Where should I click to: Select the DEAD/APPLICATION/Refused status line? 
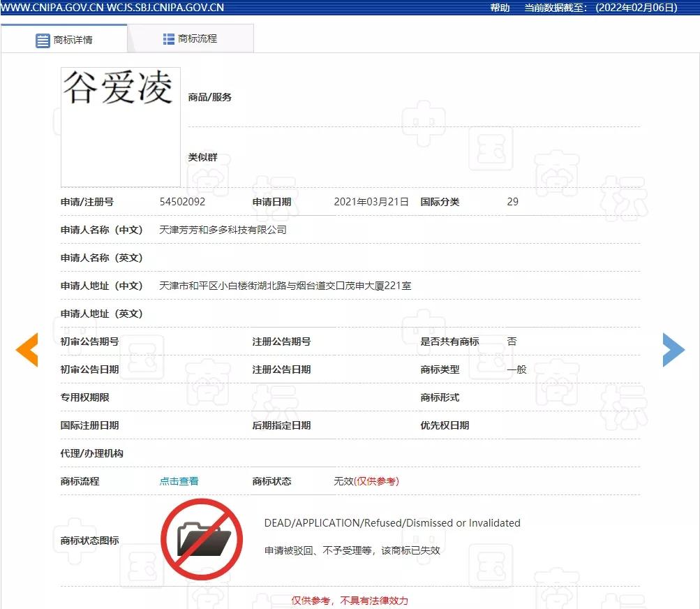392,523
